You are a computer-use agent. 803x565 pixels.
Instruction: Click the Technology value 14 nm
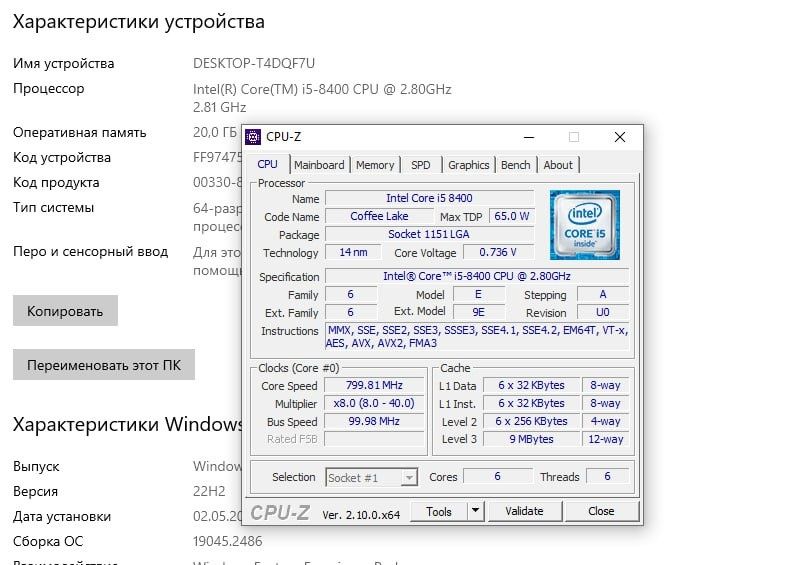tap(353, 253)
